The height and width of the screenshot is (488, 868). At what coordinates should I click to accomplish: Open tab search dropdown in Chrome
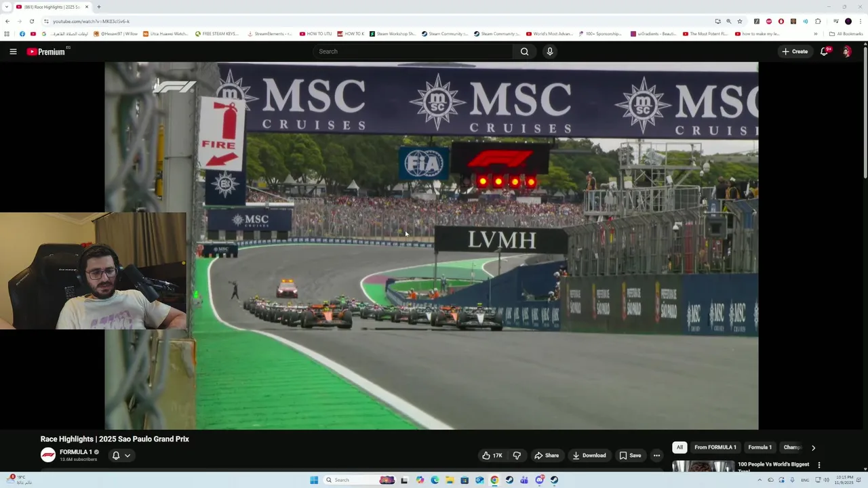coord(7,7)
